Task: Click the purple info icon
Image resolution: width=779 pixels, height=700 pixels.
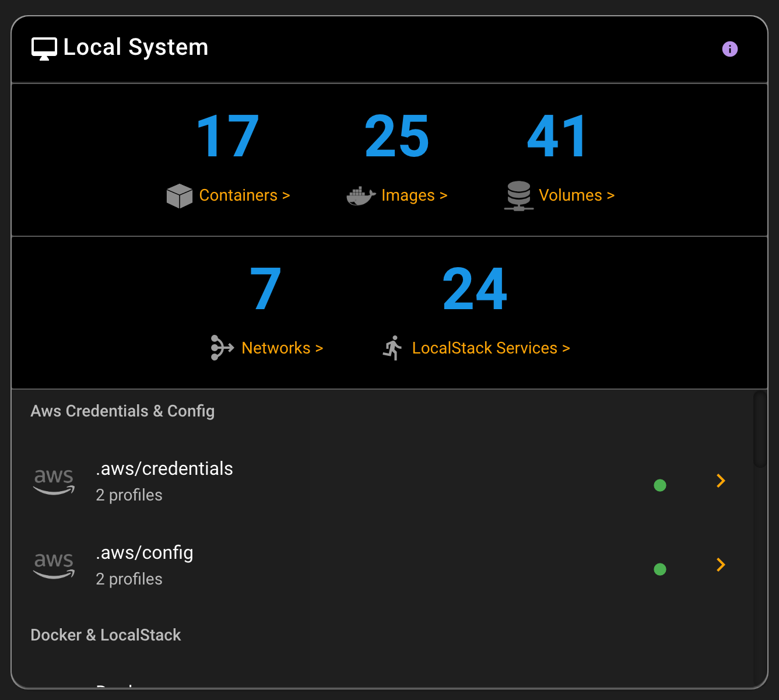Action: pos(729,49)
